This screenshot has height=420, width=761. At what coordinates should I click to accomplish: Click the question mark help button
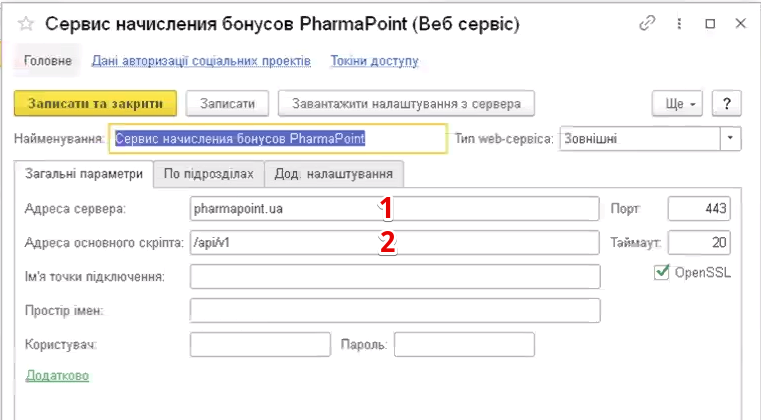726,103
